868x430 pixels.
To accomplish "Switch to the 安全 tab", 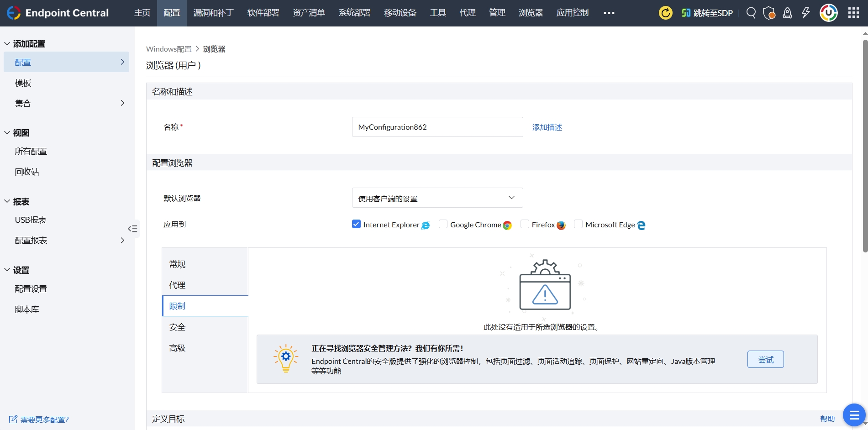I will click(x=177, y=327).
